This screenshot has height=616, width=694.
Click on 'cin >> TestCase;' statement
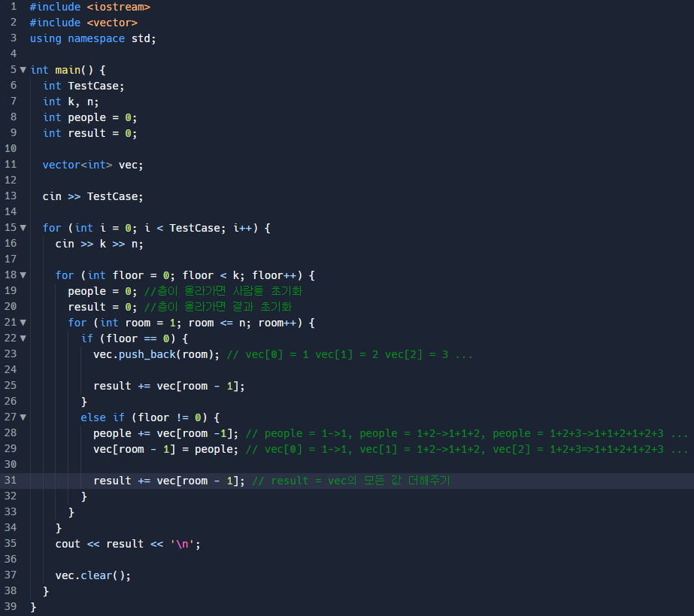coord(93,196)
